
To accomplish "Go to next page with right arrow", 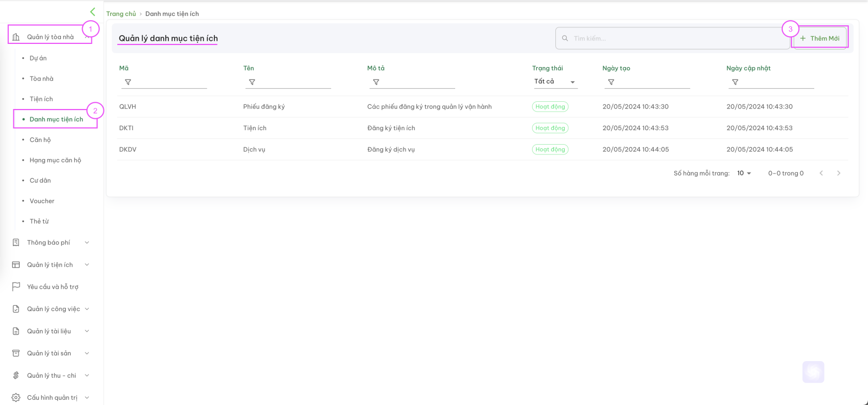I will pos(839,173).
